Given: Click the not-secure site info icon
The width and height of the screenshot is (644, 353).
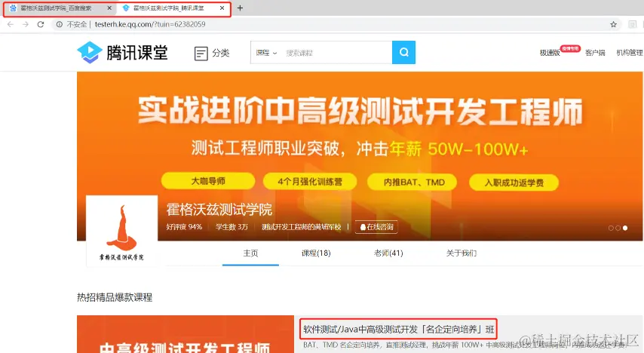Looking at the screenshot, I should tap(60, 25).
